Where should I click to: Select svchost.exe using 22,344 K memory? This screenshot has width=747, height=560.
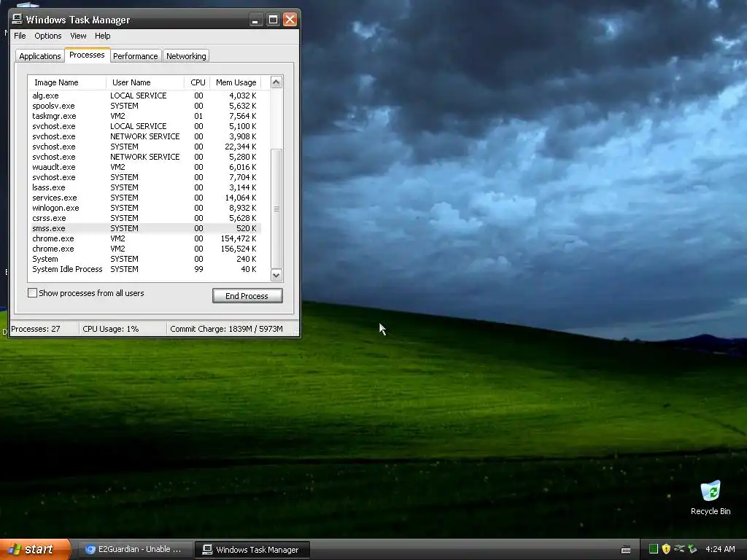click(x=145, y=147)
